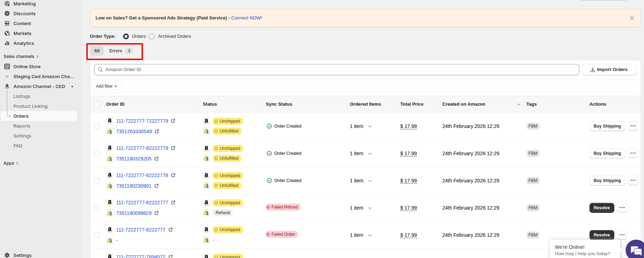Click the Discounts icon in sidebar
Viewport: 644px width, 258px height.
7,13
